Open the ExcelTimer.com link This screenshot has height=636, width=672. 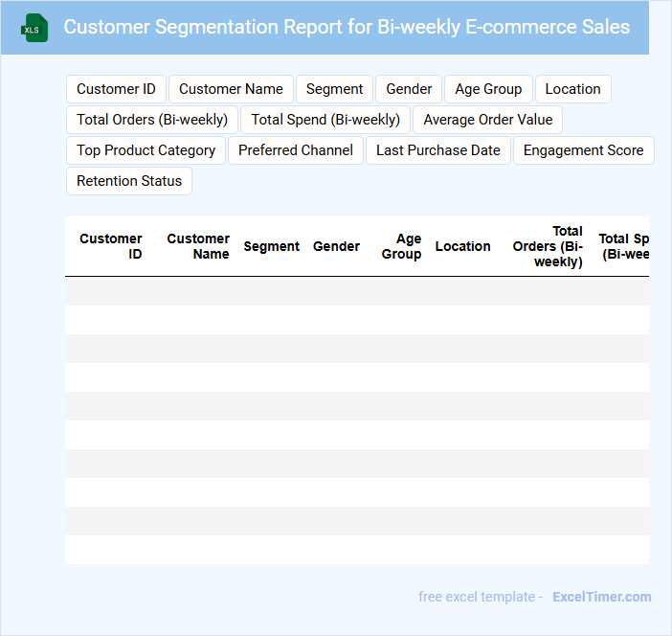pos(601,597)
